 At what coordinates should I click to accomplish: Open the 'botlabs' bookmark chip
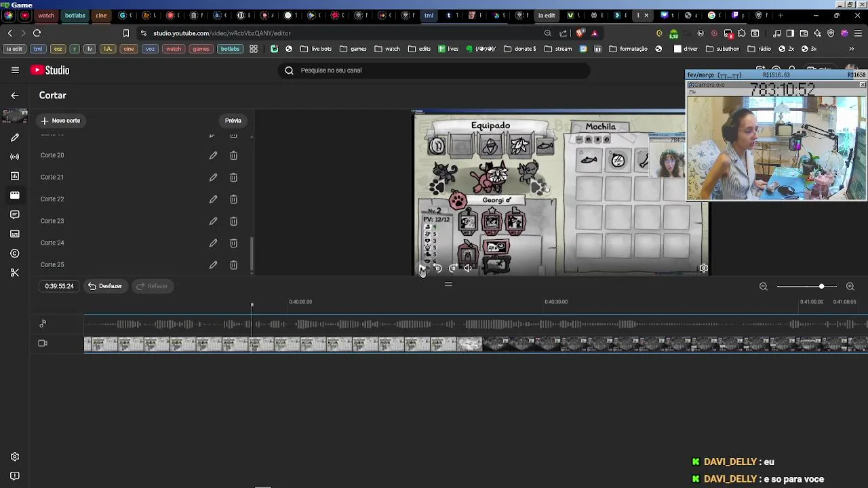[x=230, y=49]
